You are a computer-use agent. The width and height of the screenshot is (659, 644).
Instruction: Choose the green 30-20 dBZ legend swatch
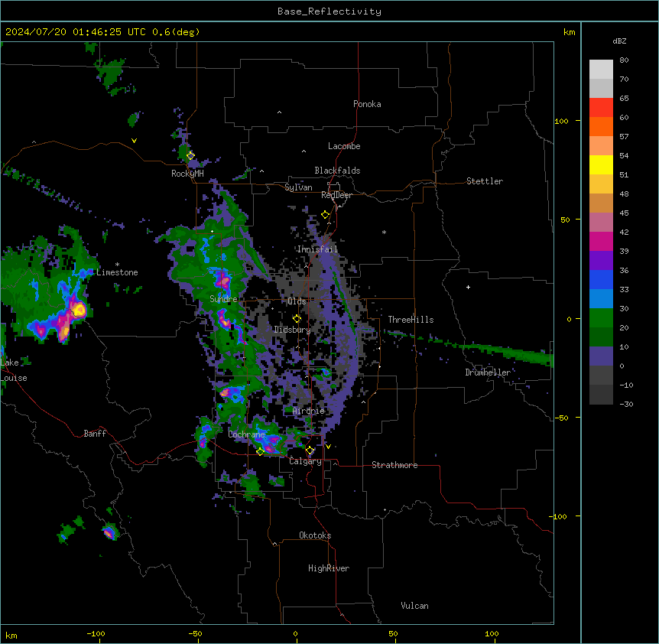[x=601, y=318]
